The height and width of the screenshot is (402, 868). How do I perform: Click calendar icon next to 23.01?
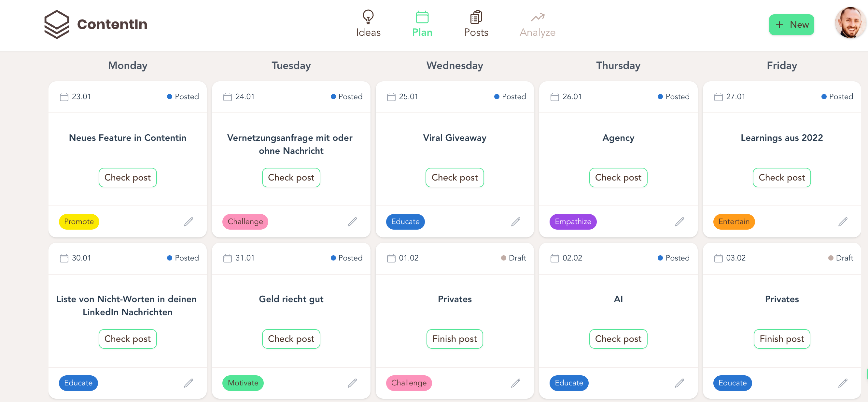point(64,97)
